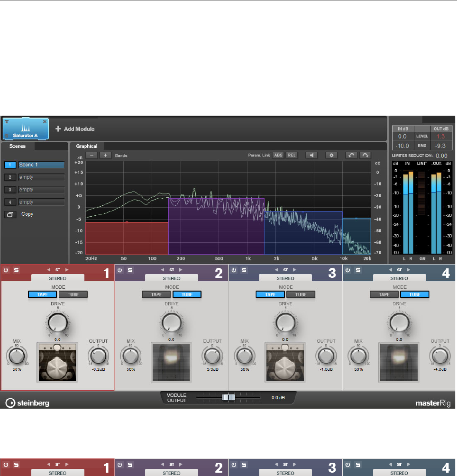Click band 1 next channel arrow

pos(67,270)
